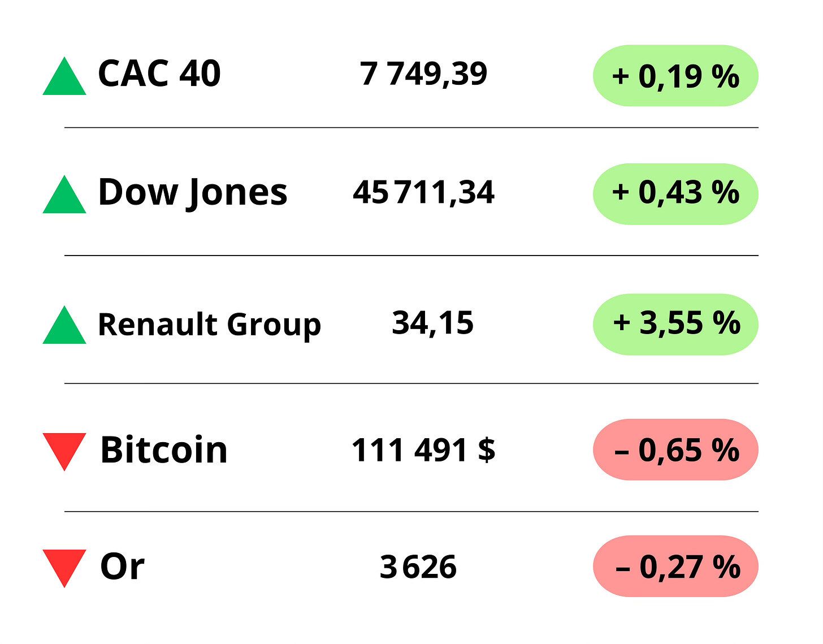Viewport: 823px width, 644px height.
Task: Click the red down triangle beside Bitcoin
Action: coord(64,448)
